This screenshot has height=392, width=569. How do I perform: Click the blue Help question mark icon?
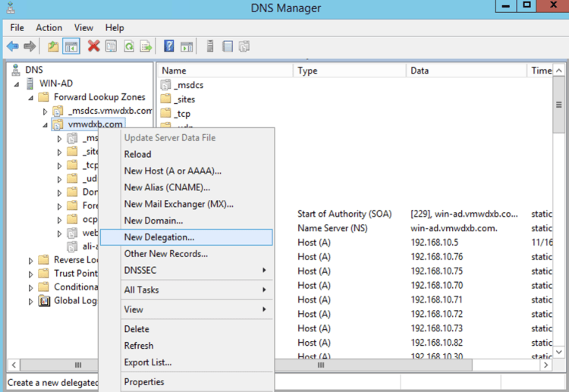[169, 46]
